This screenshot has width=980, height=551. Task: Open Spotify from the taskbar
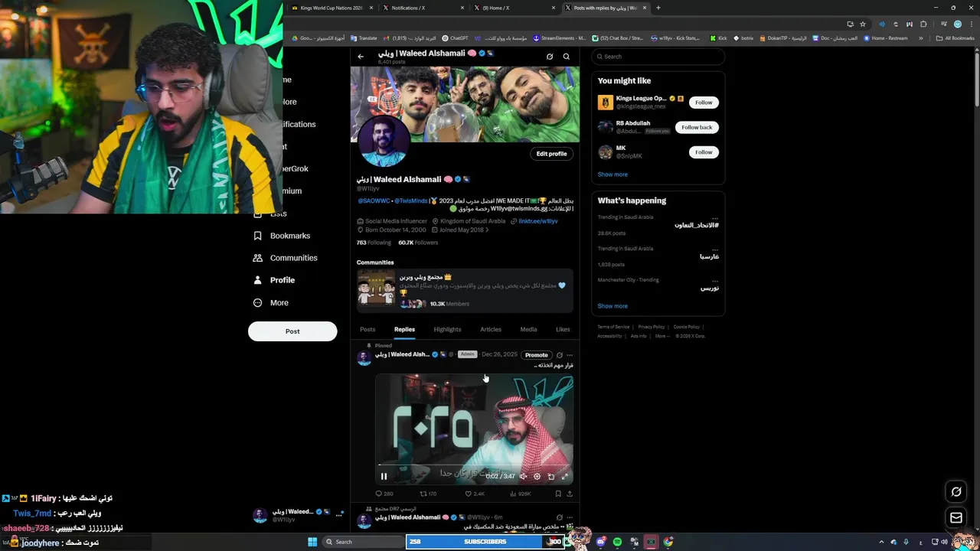click(x=617, y=542)
